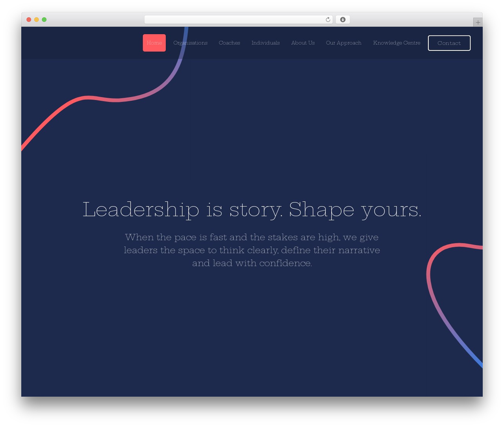
Task: Visit the About Us page
Action: tap(303, 43)
